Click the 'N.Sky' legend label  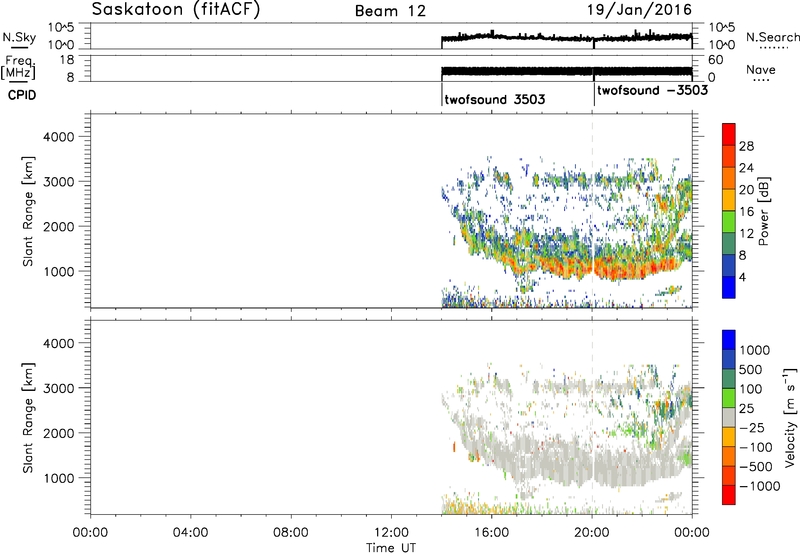pos(19,37)
